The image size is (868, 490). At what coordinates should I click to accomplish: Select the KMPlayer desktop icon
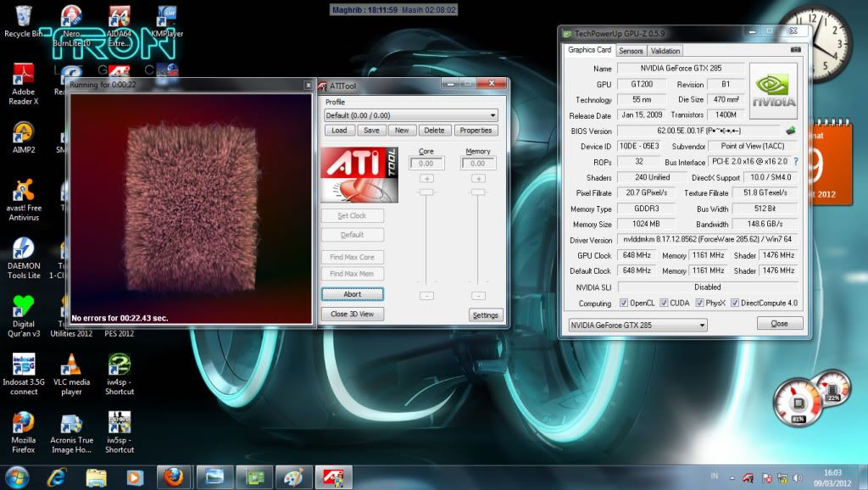(167, 21)
